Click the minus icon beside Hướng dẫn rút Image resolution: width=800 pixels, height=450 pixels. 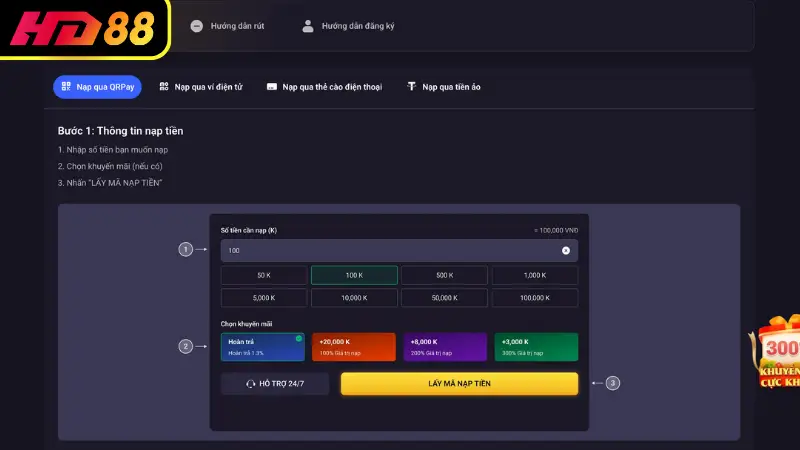point(196,26)
